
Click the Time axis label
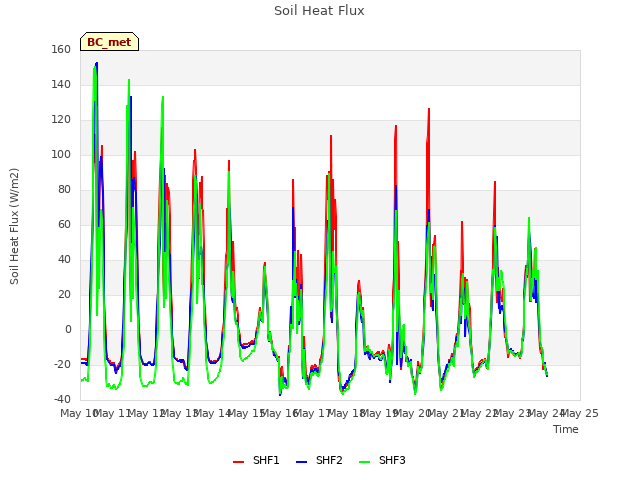[x=566, y=429]
